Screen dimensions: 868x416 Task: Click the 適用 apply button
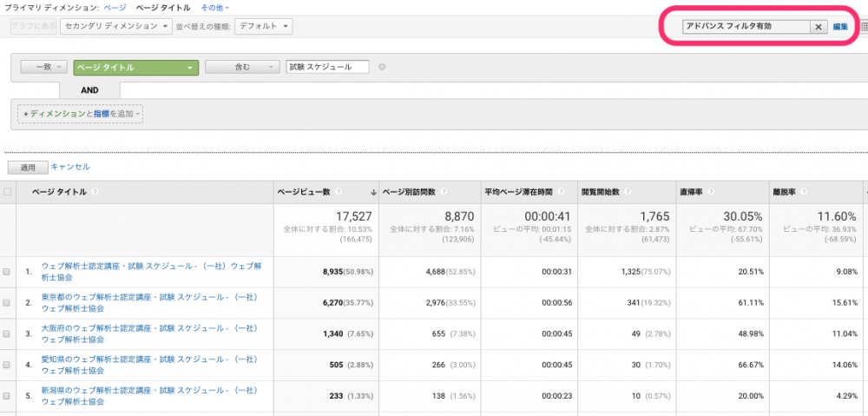pyautogui.click(x=28, y=168)
